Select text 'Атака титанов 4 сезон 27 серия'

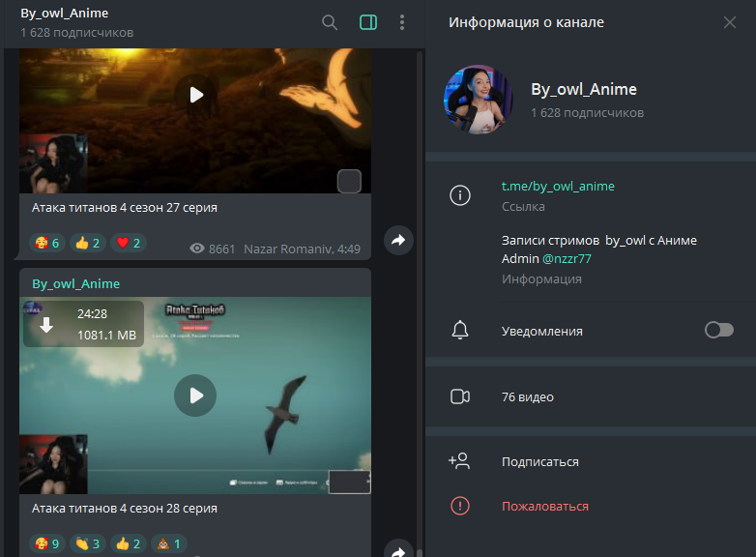125,207
